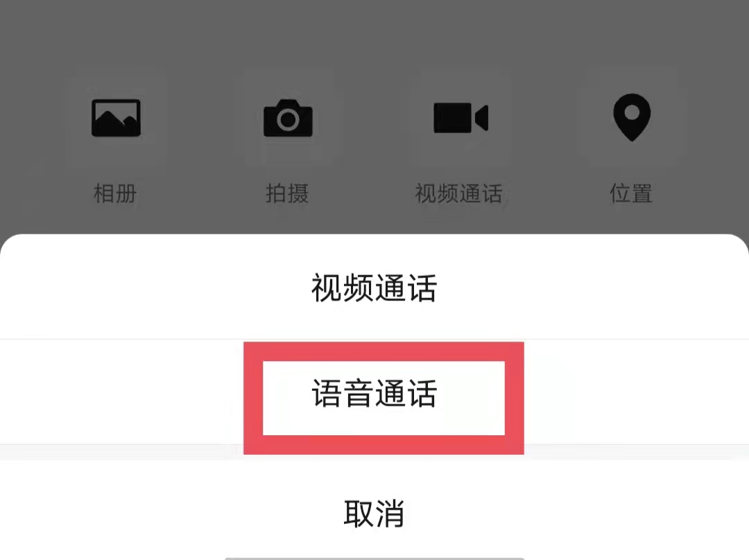The image size is (749, 560).
Task: Click the red highlight border around 语音通话
Action: click(x=253, y=398)
